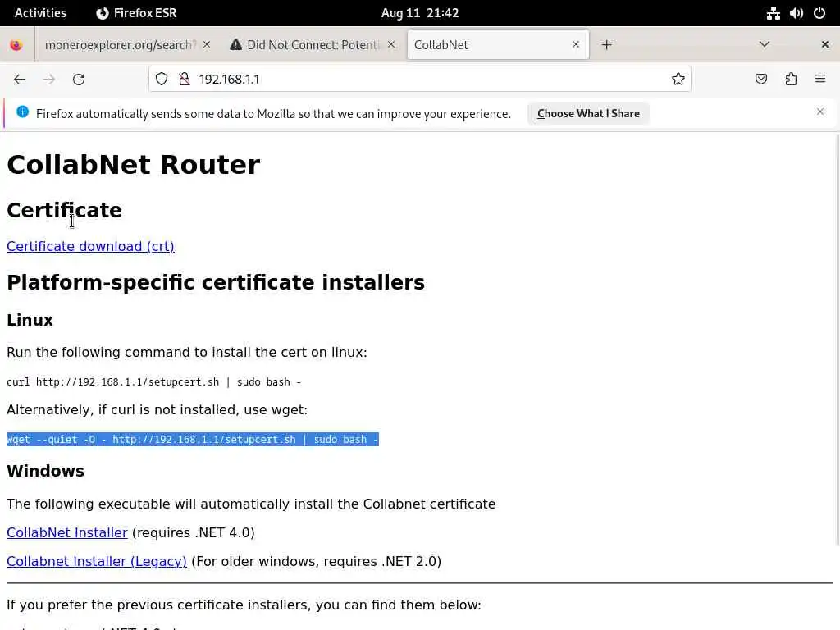Switch to Did Not Connect tab
This screenshot has width=840, height=630.
[x=313, y=45]
